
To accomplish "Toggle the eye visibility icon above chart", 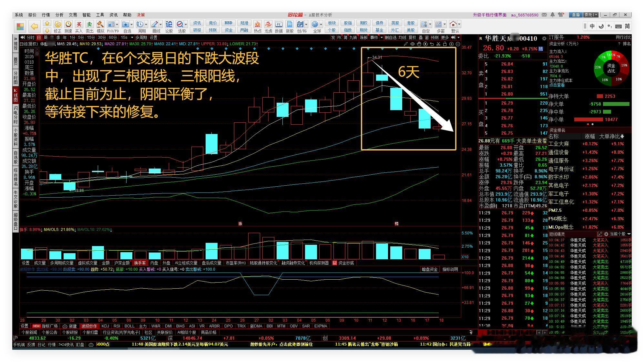I will tap(413, 44).
